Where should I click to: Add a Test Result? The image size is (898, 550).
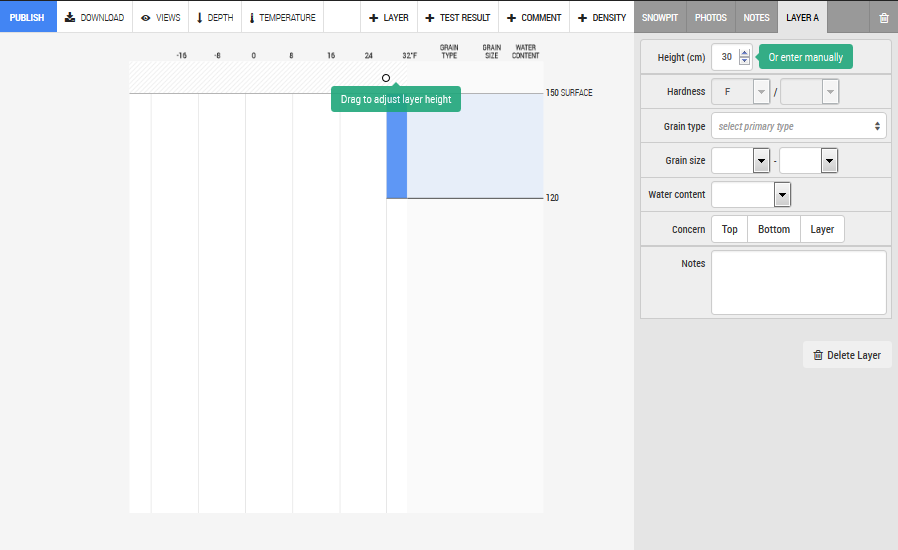[x=458, y=17]
